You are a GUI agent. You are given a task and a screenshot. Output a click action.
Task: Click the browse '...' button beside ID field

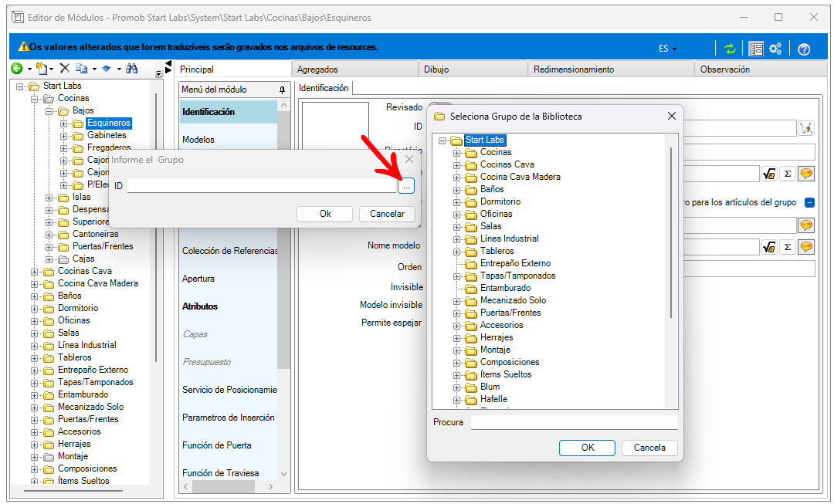406,186
